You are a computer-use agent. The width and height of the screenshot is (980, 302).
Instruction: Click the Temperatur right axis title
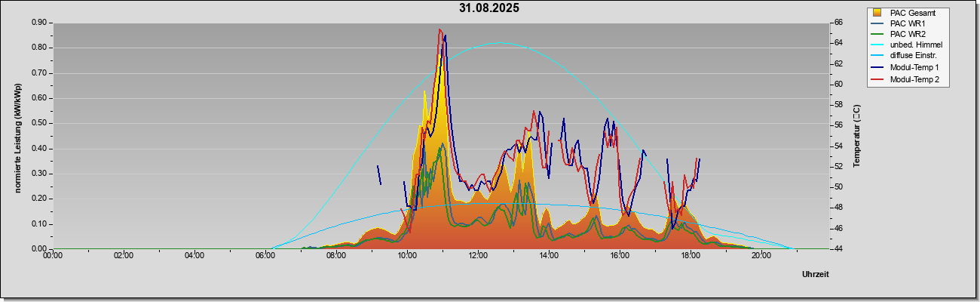tap(856, 137)
